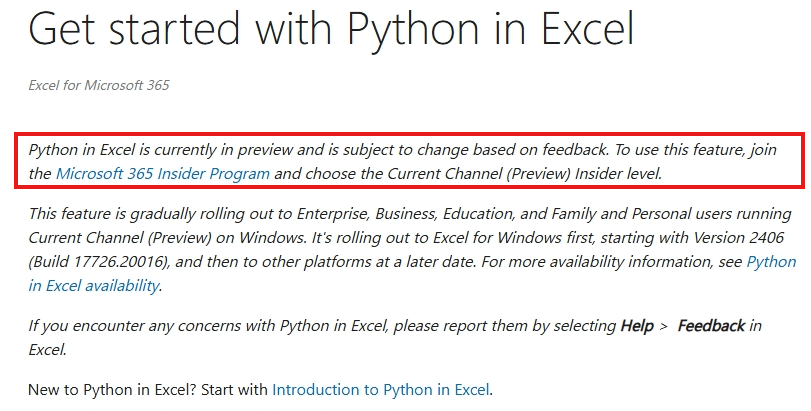Click 'Current Channel (Preview) Insider level' in red box
The height and width of the screenshot is (411, 811).
tap(524, 173)
